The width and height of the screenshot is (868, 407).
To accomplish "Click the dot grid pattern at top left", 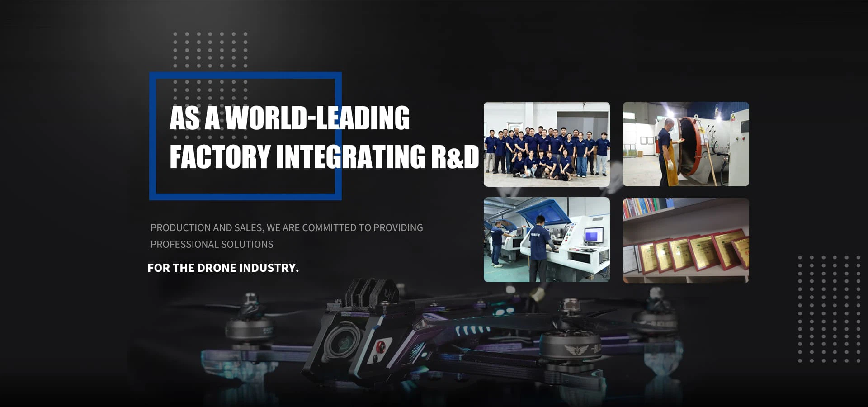I will (x=210, y=50).
